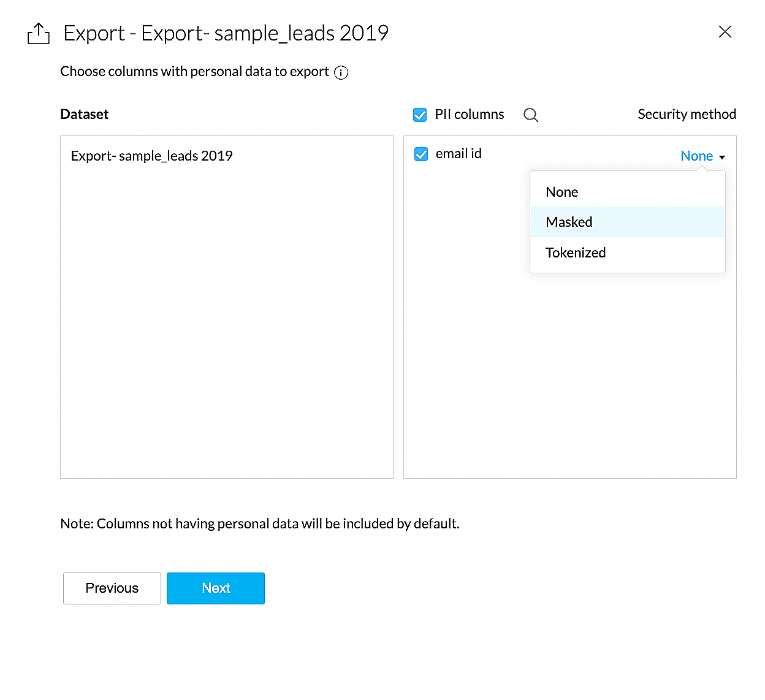The height and width of the screenshot is (700, 765).
Task: Select the Tokenized security option
Action: [x=576, y=253]
